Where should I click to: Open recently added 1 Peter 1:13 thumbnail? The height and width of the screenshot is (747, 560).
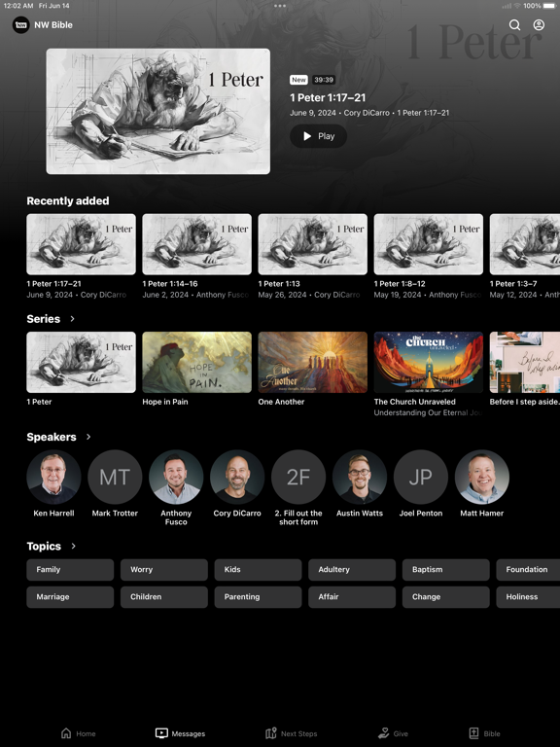pyautogui.click(x=312, y=244)
